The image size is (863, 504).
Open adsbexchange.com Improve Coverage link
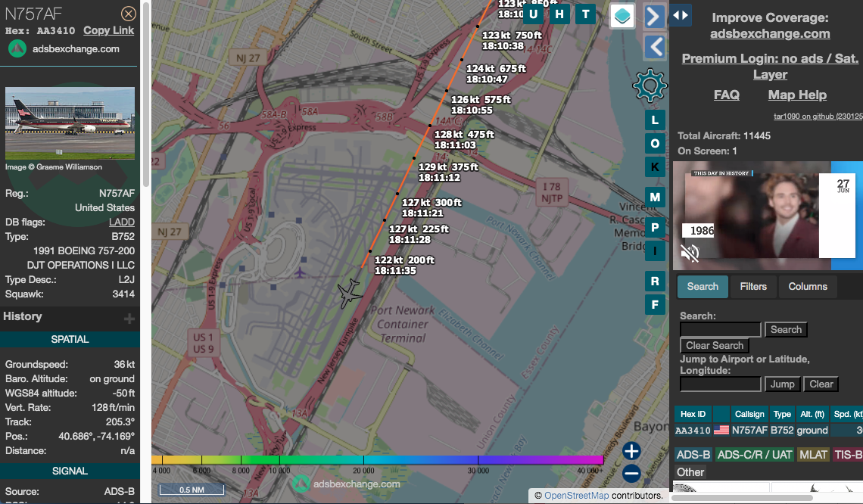769,33
